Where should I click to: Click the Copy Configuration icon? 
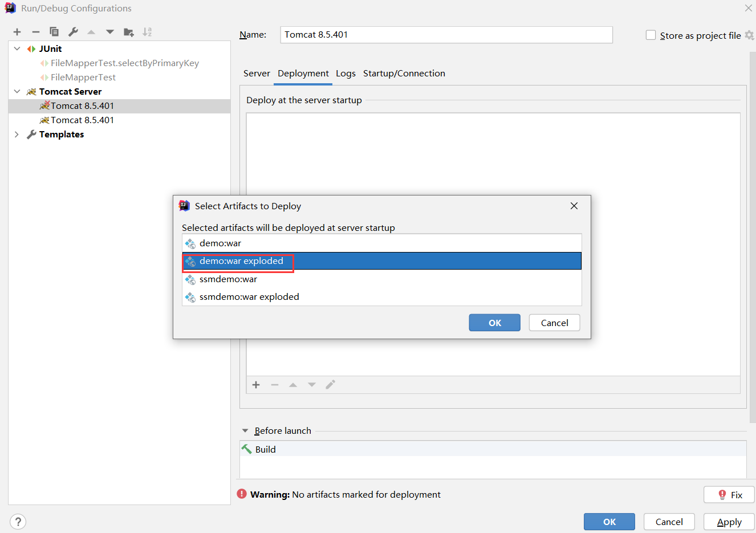coord(54,32)
